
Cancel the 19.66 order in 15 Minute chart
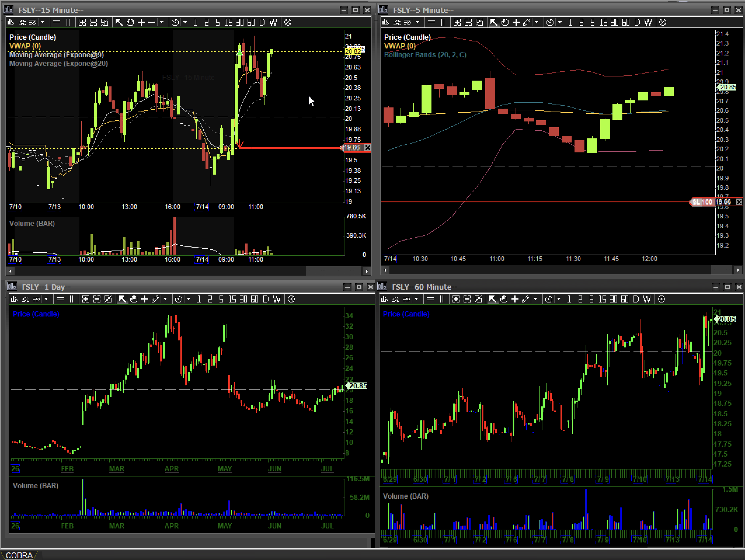click(368, 147)
